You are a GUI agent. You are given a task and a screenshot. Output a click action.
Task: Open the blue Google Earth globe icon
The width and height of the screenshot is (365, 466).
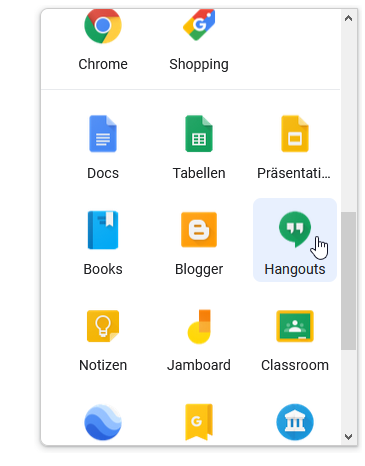click(103, 422)
